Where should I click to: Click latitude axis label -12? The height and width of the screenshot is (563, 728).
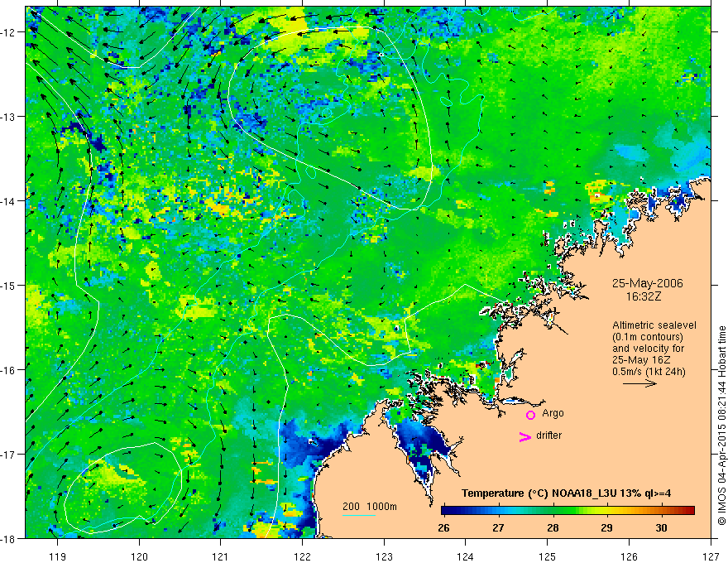pos(8,32)
